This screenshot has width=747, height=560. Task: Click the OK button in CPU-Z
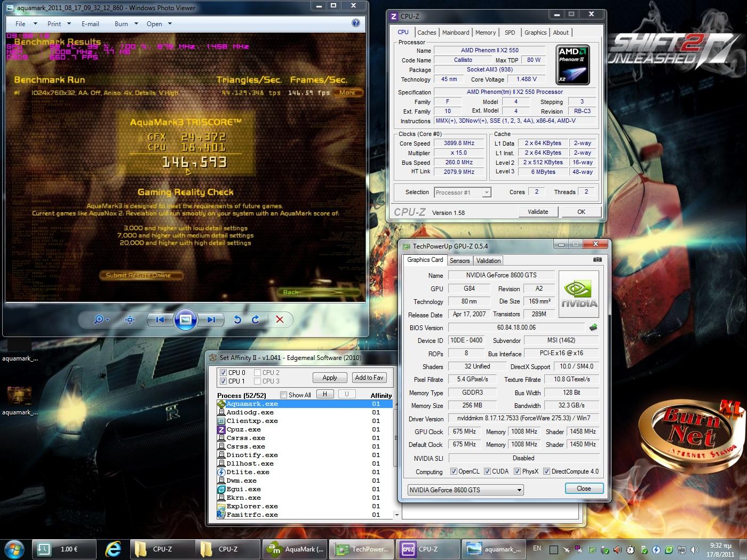(581, 212)
